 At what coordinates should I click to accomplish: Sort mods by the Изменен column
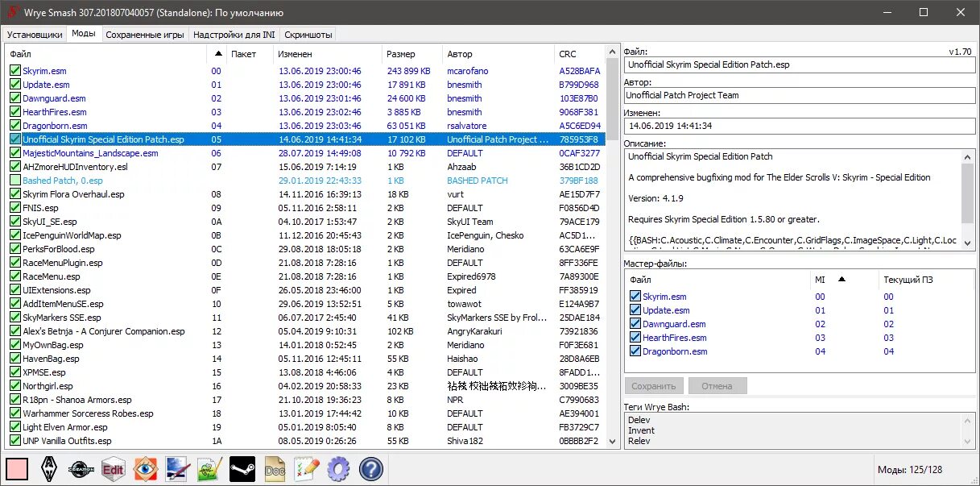tap(327, 54)
